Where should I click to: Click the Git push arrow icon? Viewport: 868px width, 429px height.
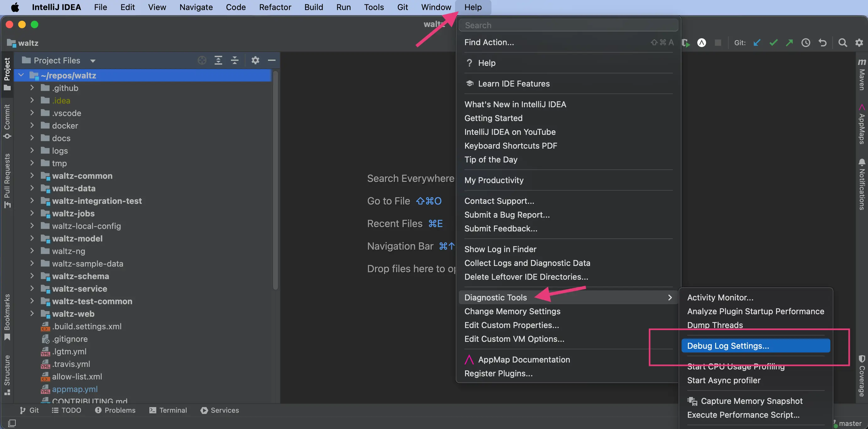[x=789, y=43]
